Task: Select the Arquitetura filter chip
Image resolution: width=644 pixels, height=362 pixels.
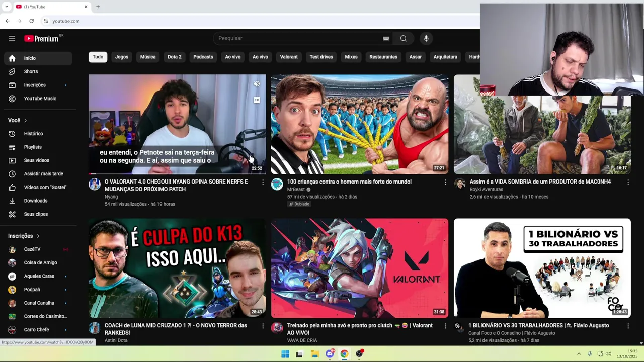Action: tap(445, 57)
